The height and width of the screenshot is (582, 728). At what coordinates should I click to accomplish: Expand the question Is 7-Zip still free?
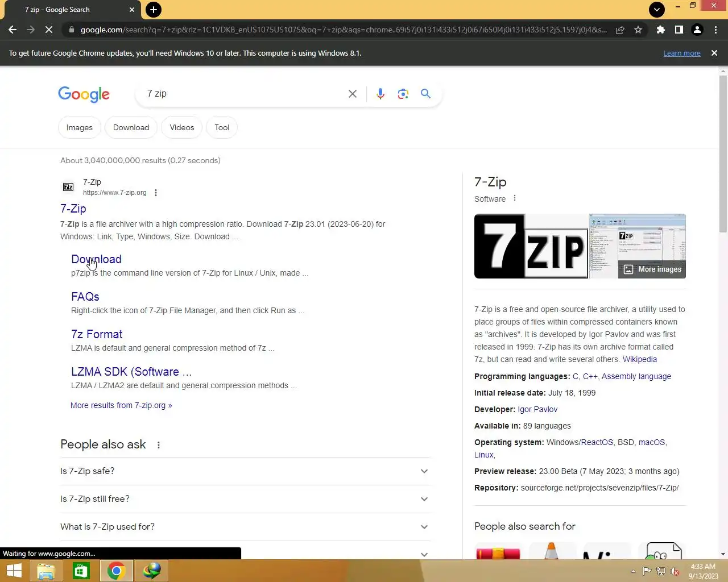click(246, 499)
